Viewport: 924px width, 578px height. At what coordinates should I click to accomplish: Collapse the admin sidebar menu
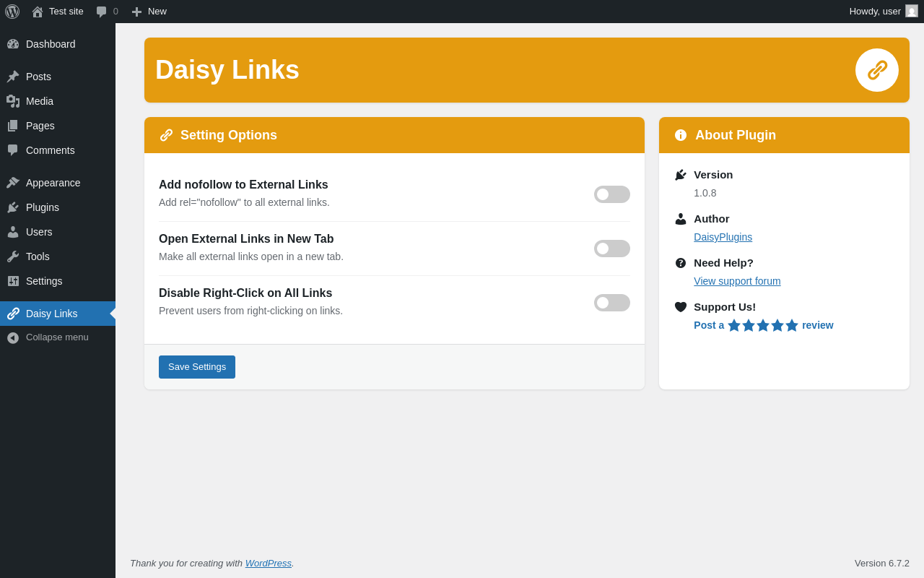[48, 337]
